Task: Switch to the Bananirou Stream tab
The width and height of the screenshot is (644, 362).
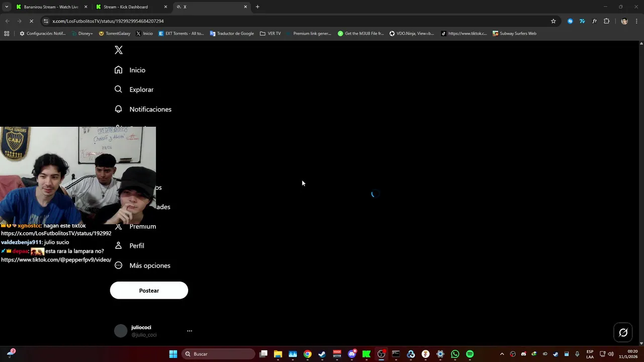Action: click(51, 7)
